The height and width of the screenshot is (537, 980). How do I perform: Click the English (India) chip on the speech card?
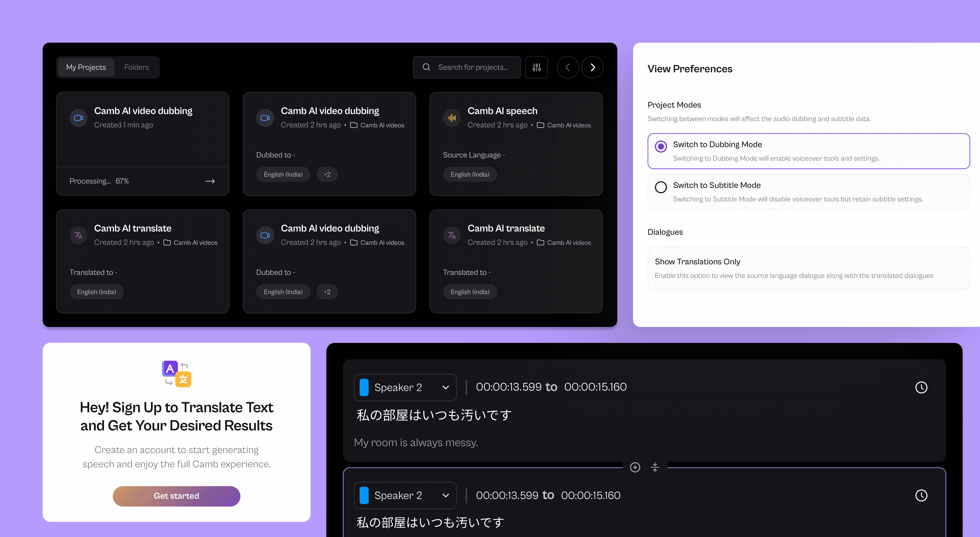pos(470,175)
